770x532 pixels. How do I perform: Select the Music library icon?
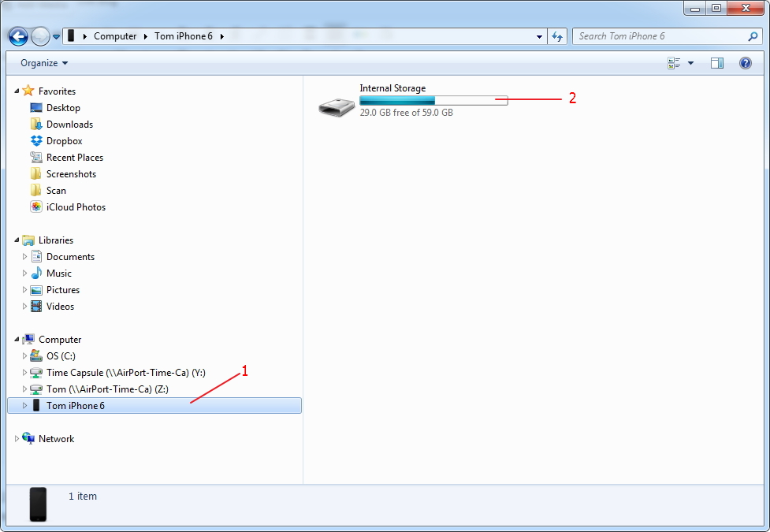(36, 273)
